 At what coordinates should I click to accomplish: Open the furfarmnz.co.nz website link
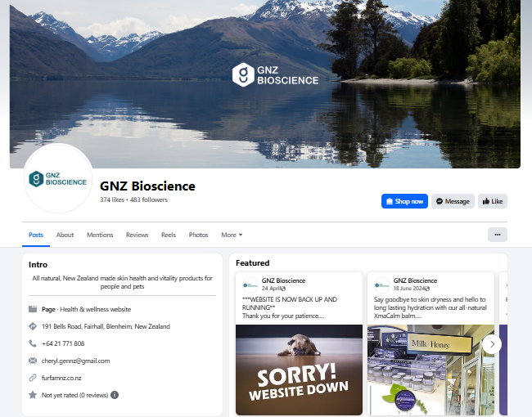[x=61, y=378]
